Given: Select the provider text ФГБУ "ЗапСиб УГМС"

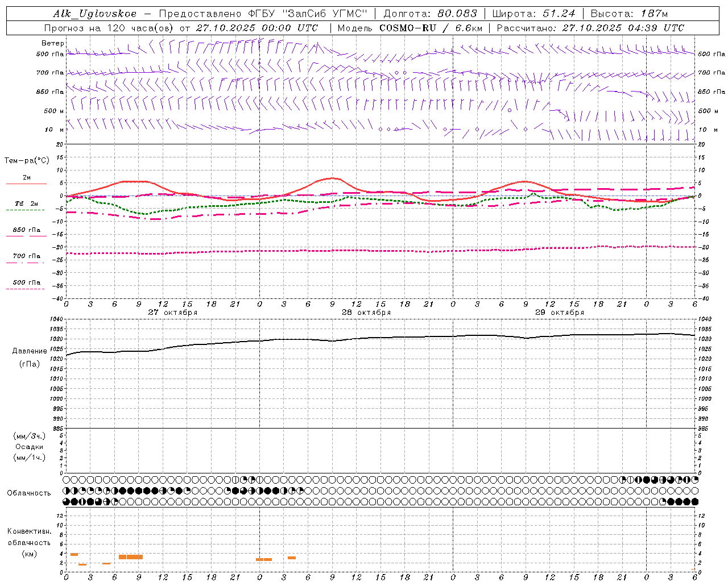Looking at the screenshot, I should [x=308, y=14].
